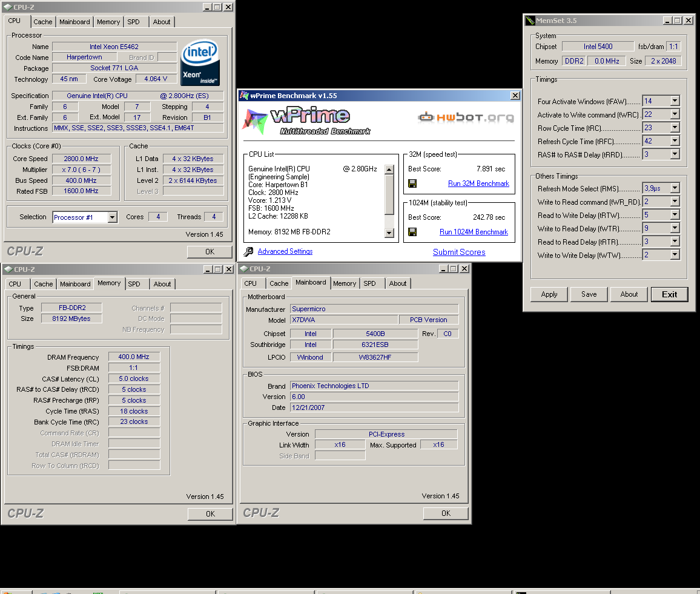
Task: Select Cache tab in CPU-Z Mainboard window
Action: click(x=279, y=283)
